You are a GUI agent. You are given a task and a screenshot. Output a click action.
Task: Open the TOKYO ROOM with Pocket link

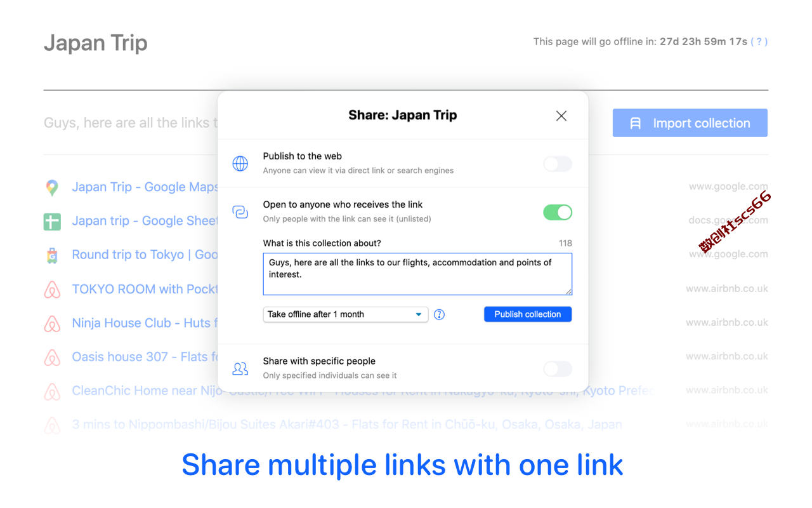(145, 289)
